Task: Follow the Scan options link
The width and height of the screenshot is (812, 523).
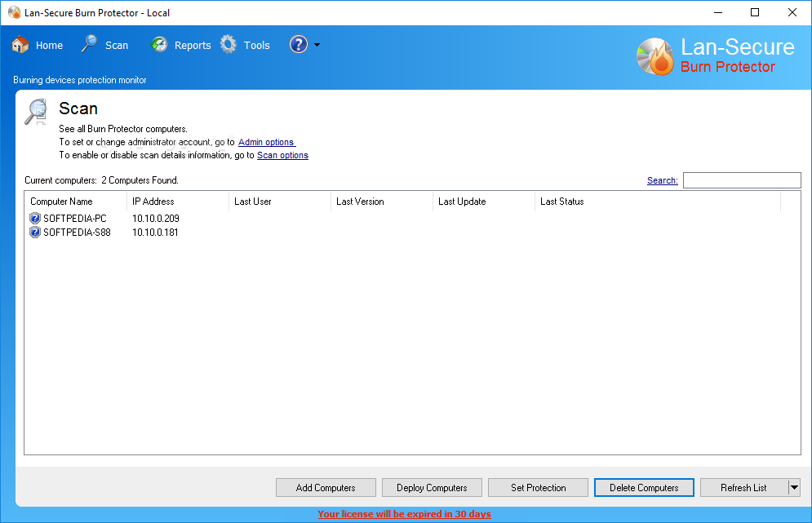Action: click(282, 155)
